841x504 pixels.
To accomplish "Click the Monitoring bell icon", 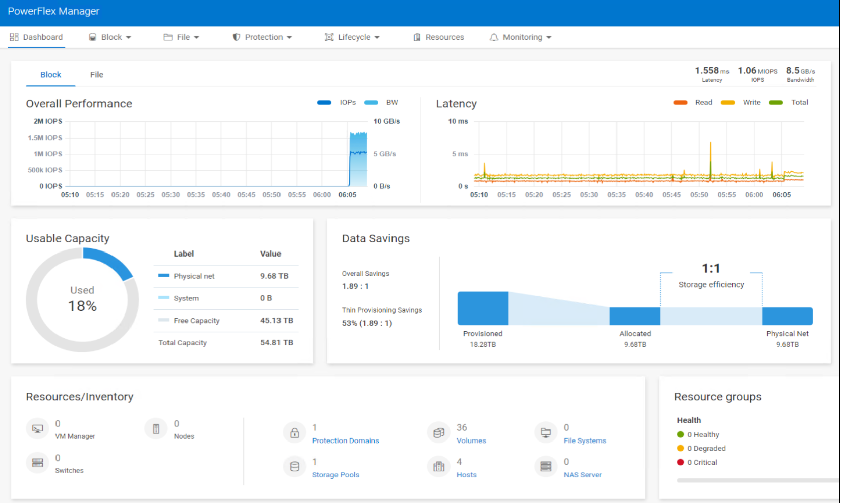I will pos(494,37).
